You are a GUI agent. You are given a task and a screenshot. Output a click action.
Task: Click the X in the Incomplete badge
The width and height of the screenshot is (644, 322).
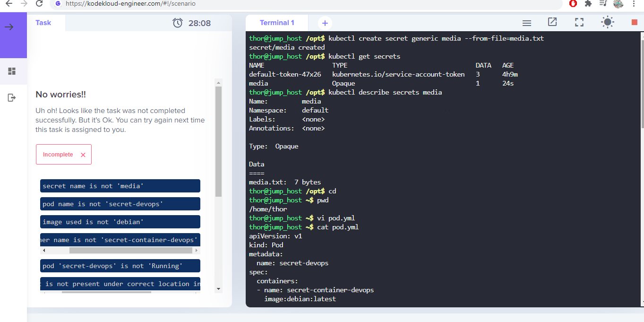tap(83, 155)
